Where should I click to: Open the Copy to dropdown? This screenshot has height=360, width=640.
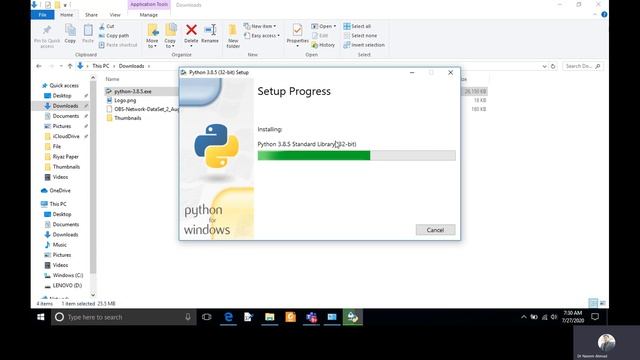pyautogui.click(x=170, y=36)
